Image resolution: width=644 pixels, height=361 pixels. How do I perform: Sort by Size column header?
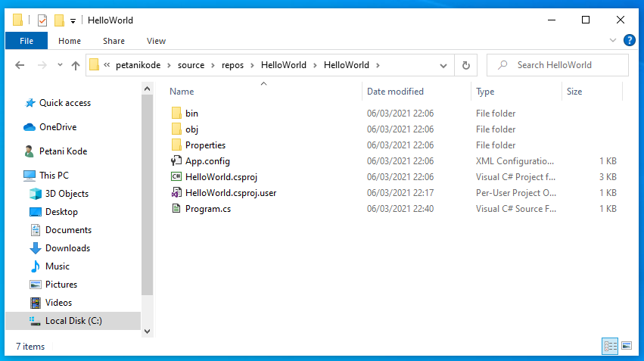coord(592,91)
